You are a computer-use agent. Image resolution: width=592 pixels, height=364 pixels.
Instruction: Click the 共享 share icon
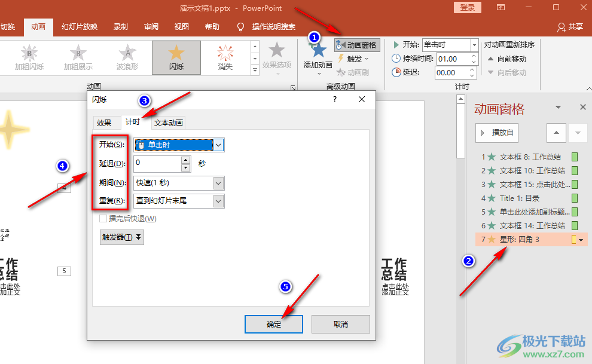(x=562, y=27)
